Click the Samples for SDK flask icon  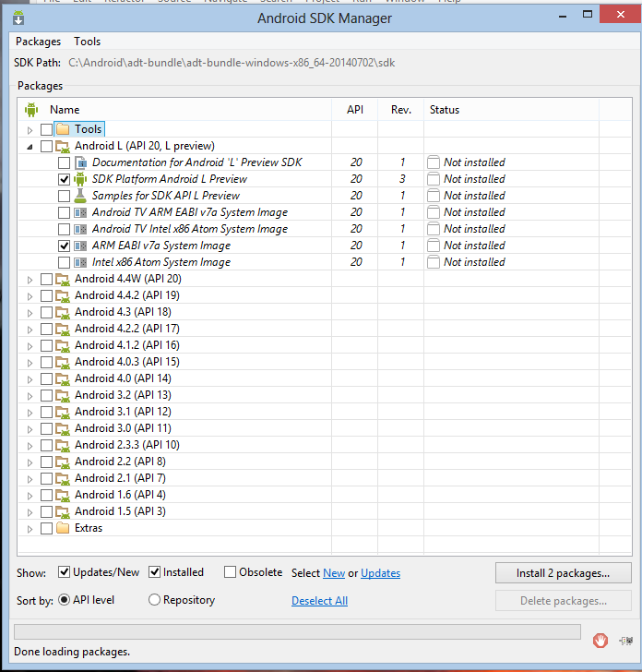point(80,196)
